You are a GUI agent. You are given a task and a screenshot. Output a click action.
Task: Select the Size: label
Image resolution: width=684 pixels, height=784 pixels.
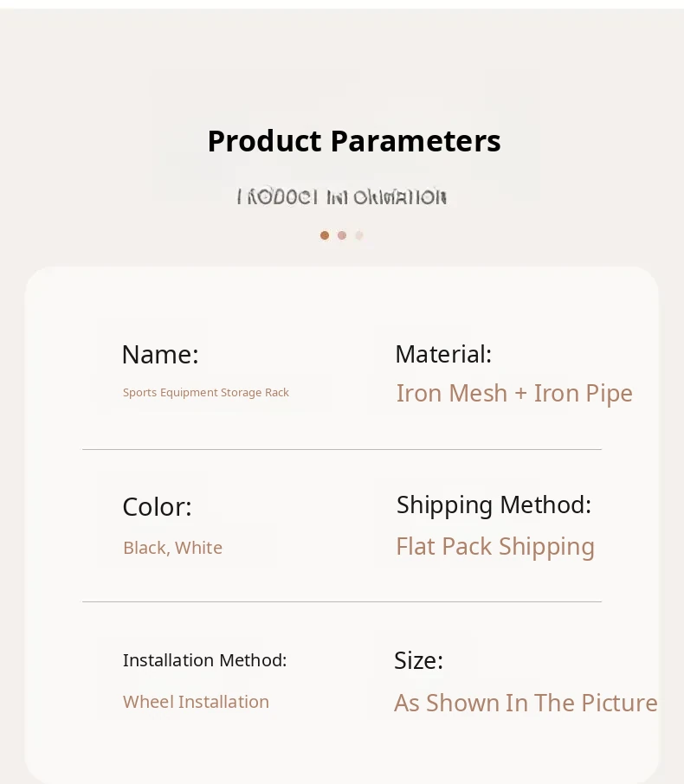418,660
